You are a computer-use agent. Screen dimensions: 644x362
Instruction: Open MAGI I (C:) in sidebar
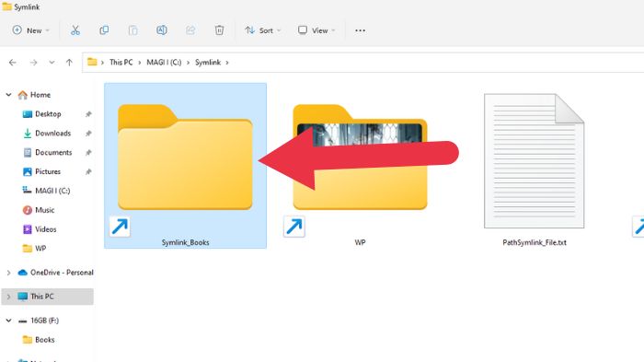52,191
